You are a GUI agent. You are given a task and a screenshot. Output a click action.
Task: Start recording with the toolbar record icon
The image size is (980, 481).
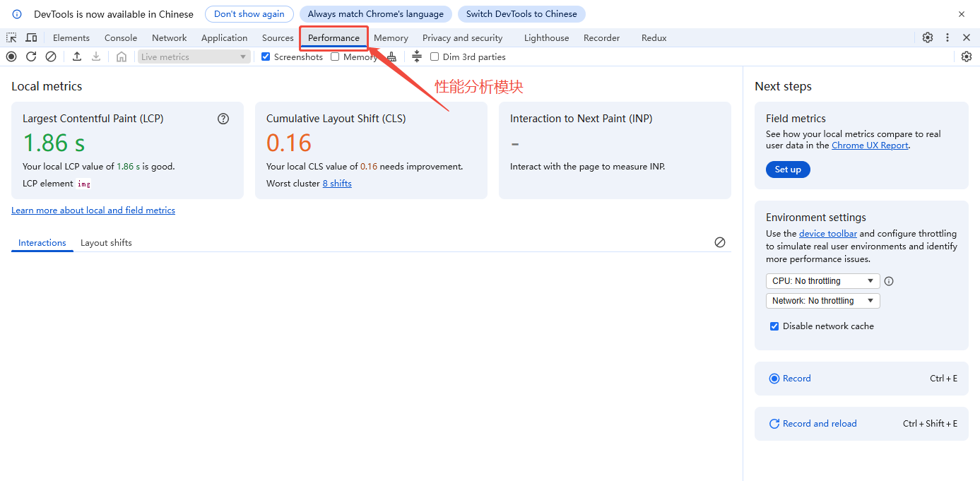11,57
